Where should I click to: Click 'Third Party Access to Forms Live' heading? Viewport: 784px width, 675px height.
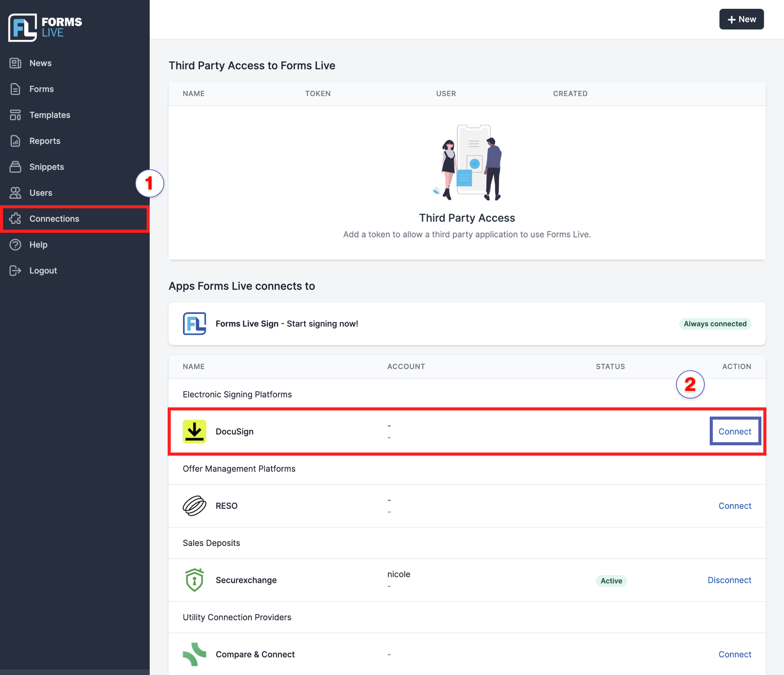(252, 65)
